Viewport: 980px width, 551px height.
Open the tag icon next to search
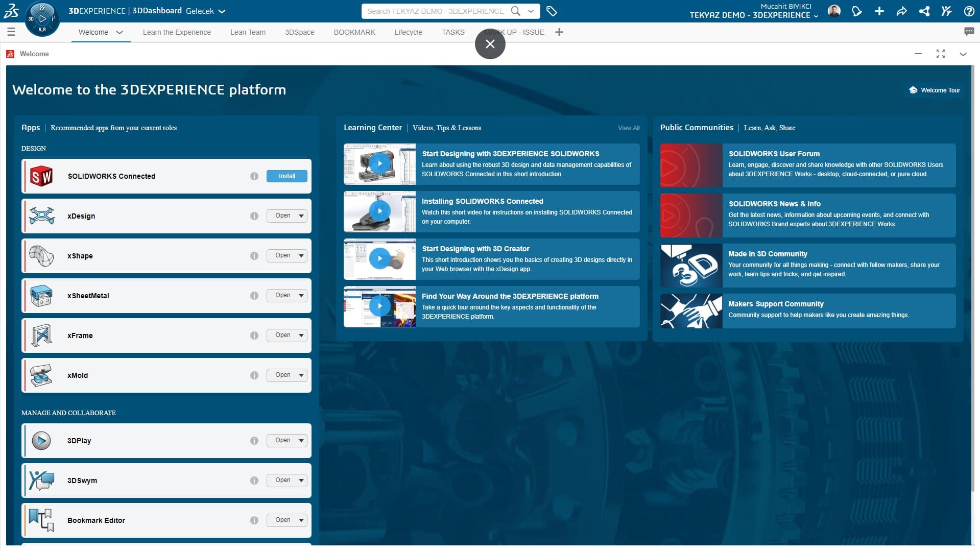pyautogui.click(x=552, y=11)
